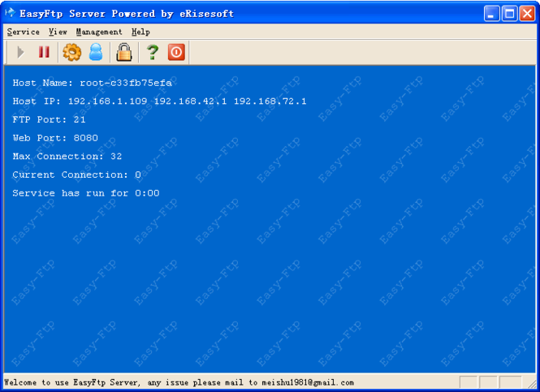Pause the service with the red pause icon
Screen dimensions: 540x392
[x=44, y=52]
